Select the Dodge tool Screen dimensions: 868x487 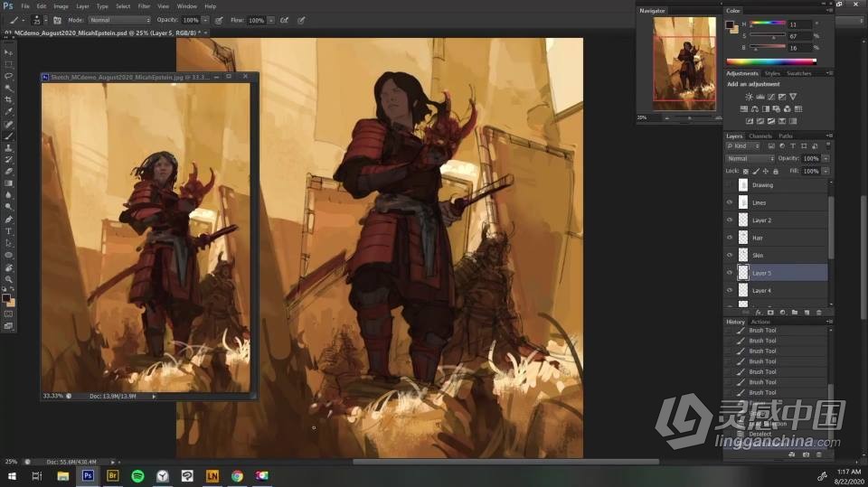click(8, 207)
